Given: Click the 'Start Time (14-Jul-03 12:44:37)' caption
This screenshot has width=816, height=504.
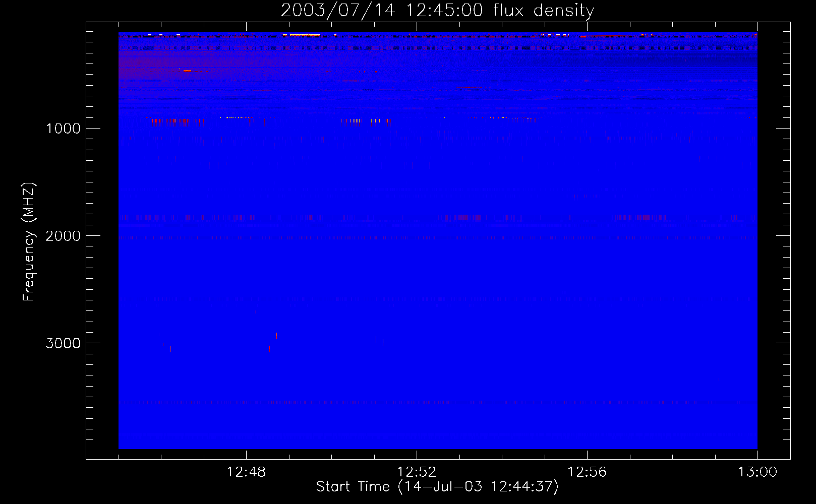Looking at the screenshot, I should (437, 487).
